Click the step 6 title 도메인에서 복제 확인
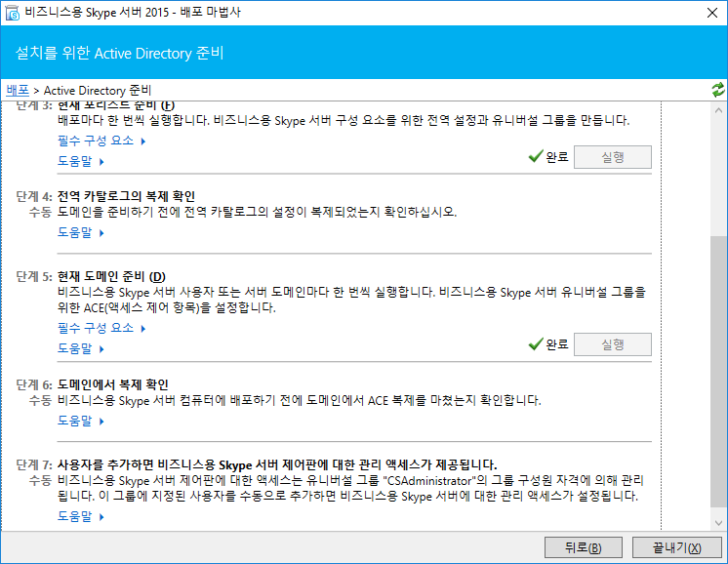This screenshot has height=564, width=728. click(x=113, y=384)
